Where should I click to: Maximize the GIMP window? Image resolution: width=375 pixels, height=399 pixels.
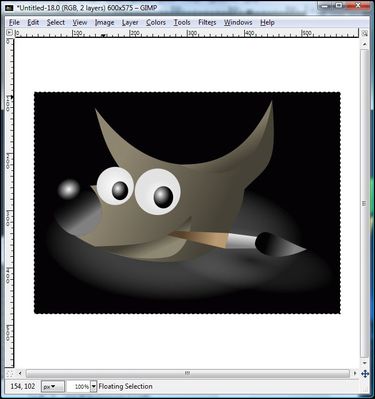point(339,5)
